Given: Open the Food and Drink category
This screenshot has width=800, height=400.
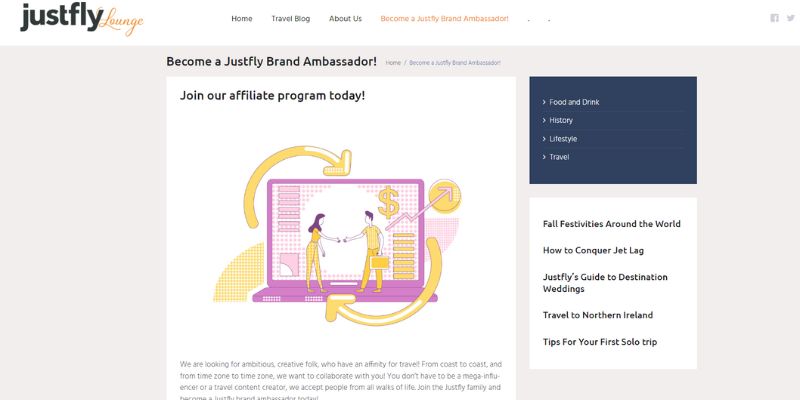Looking at the screenshot, I should (x=574, y=102).
